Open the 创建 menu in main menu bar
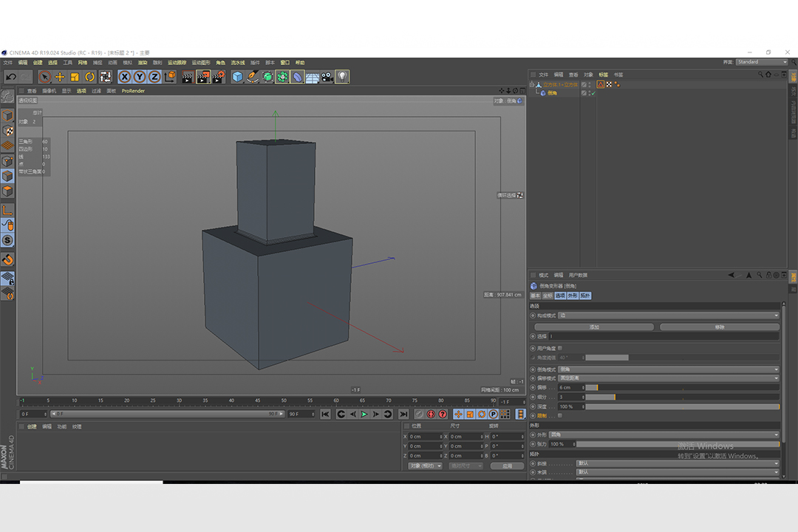Viewport: 798px width, 532px height. [38, 63]
